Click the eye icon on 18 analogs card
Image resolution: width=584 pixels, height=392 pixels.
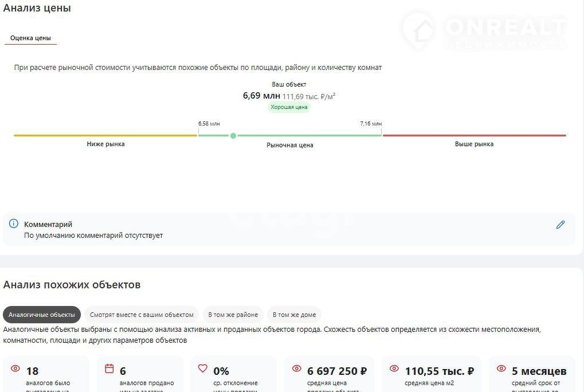pyautogui.click(x=15, y=369)
